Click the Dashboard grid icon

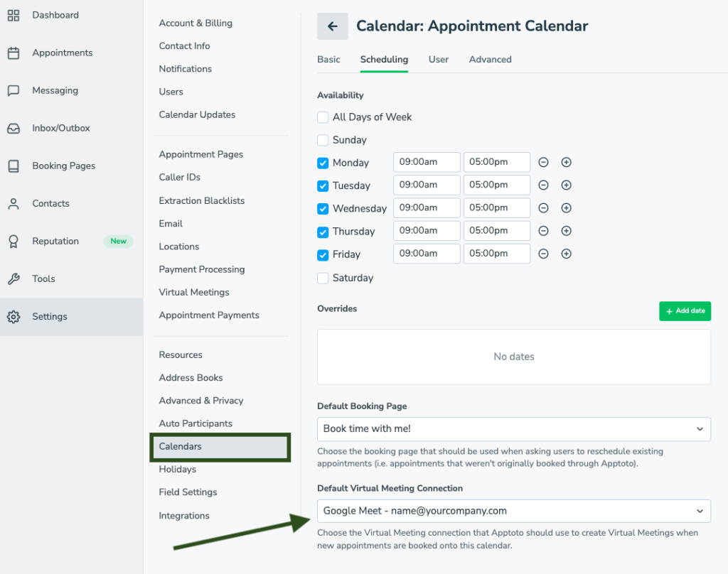(14, 15)
